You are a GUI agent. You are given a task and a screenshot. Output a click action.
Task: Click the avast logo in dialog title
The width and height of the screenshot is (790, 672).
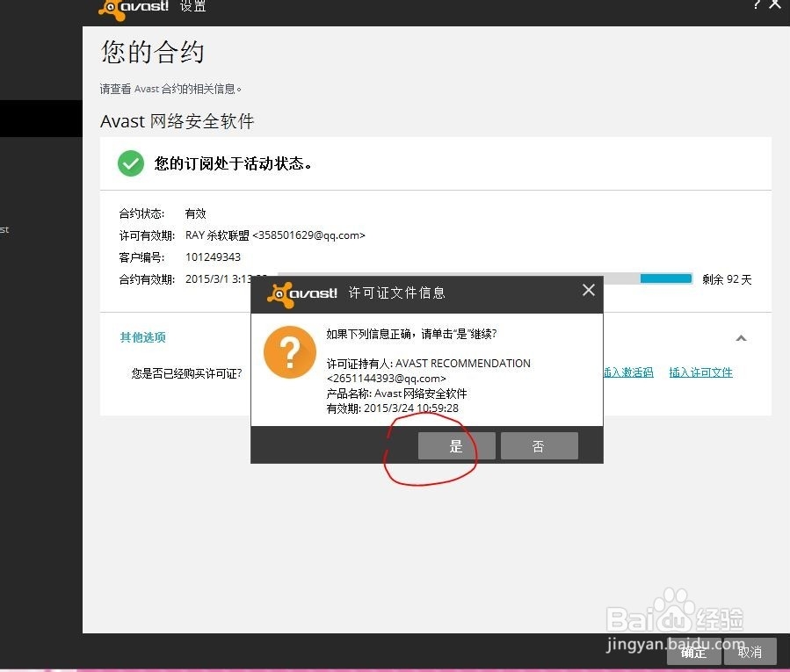301,293
